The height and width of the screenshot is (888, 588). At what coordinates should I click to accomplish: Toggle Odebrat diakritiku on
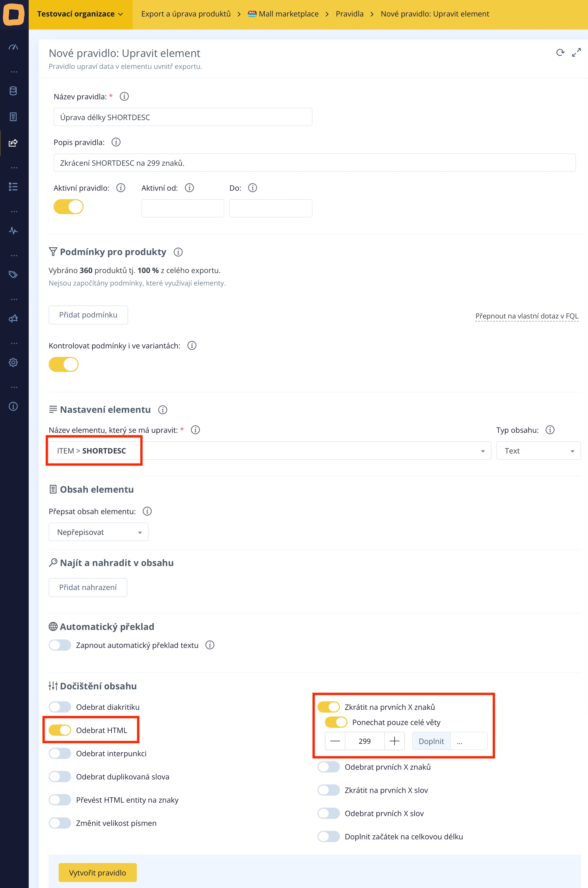[x=60, y=707]
